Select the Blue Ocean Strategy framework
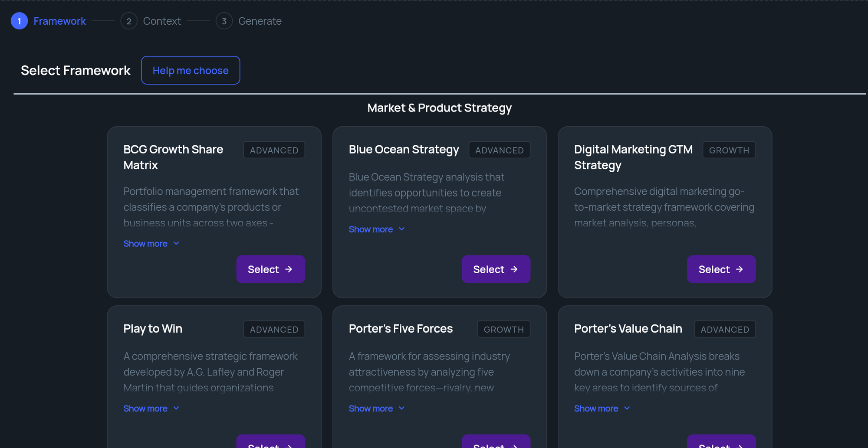The image size is (868, 448). [496, 269]
